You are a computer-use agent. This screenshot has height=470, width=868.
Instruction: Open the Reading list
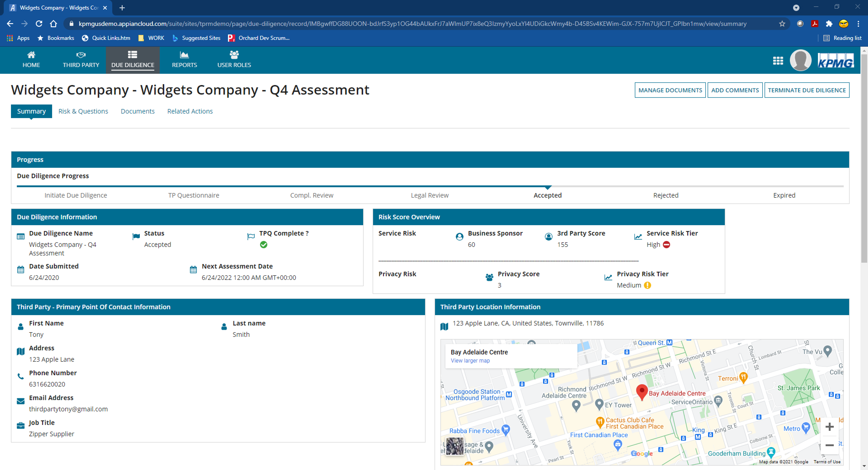click(x=842, y=38)
